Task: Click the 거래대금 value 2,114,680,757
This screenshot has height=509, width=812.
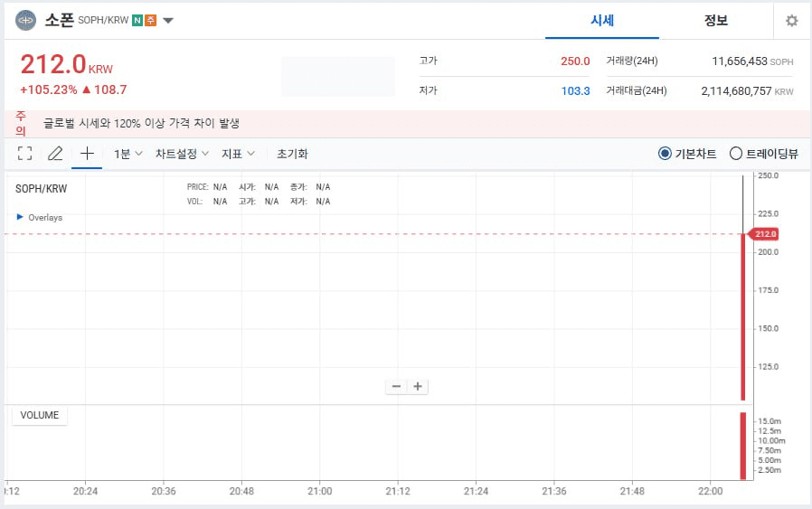Action: (736, 91)
